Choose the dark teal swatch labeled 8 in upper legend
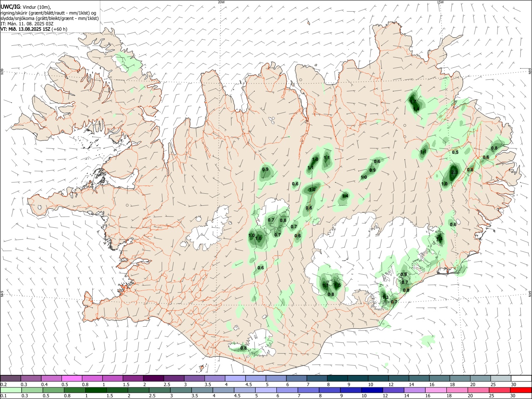 [x=337, y=378]
